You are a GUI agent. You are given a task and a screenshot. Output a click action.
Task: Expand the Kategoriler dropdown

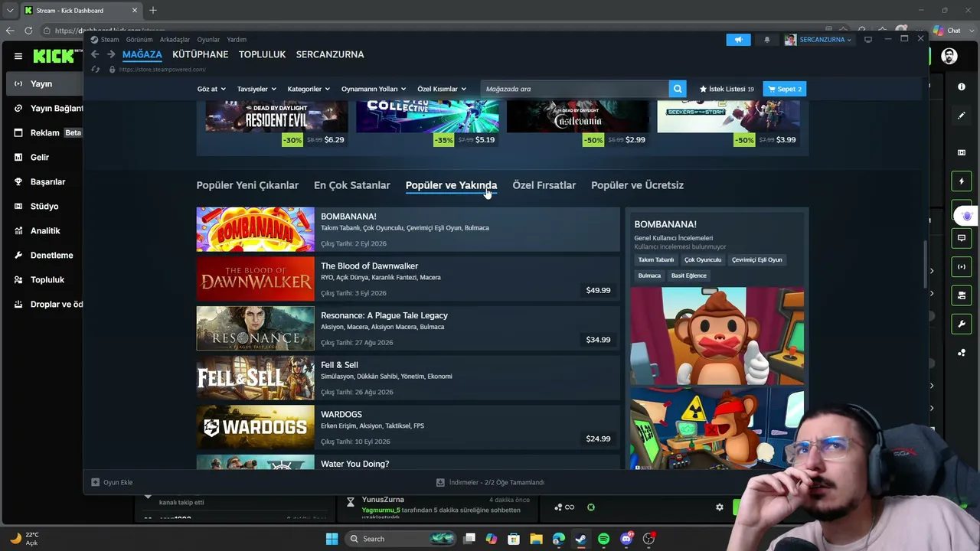pyautogui.click(x=309, y=89)
